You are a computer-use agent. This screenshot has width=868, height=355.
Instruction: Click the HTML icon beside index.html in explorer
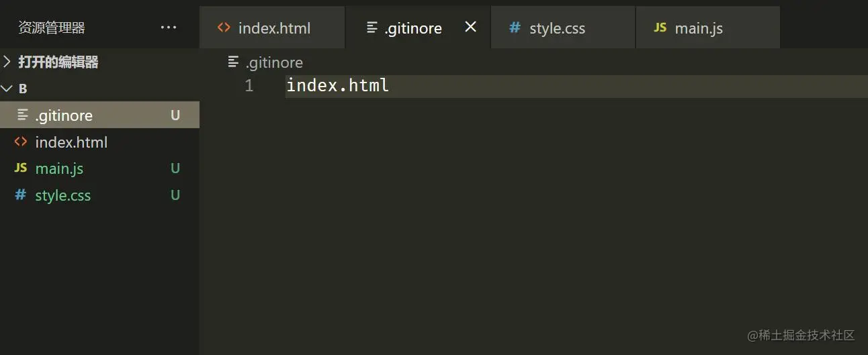(x=21, y=142)
